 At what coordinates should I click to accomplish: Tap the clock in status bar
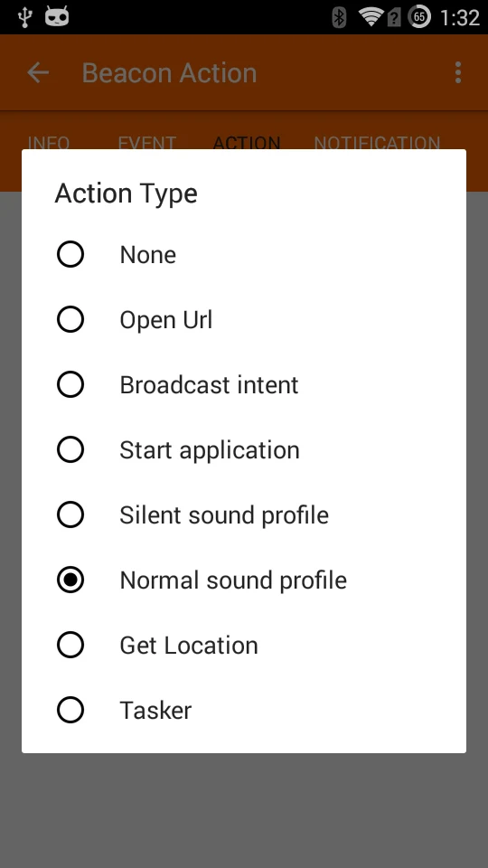pos(460,18)
